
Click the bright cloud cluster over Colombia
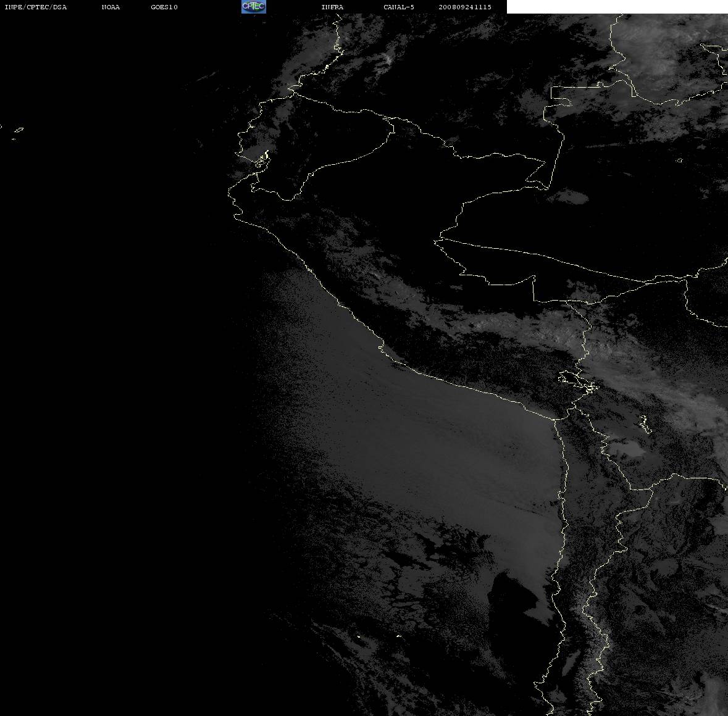tap(387, 59)
